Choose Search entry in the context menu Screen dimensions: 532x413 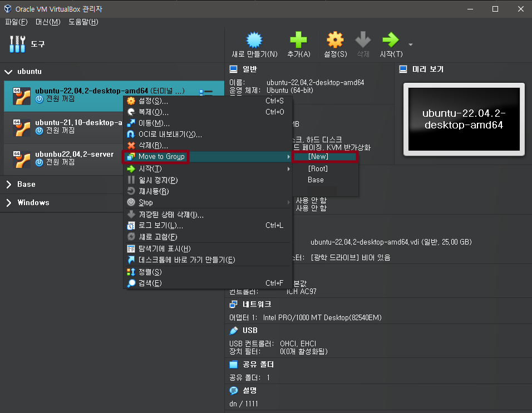pyautogui.click(x=208, y=283)
